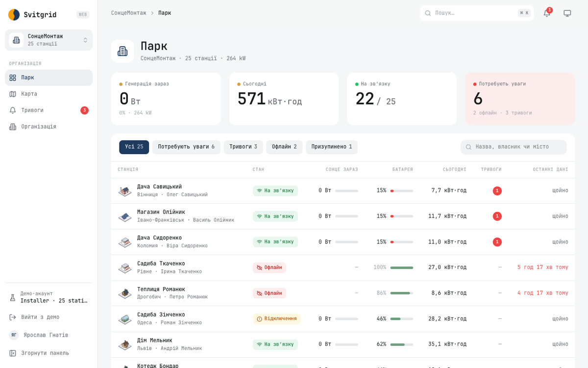
Task: Select the Потребують уваги 6 filter
Action: (x=186, y=147)
